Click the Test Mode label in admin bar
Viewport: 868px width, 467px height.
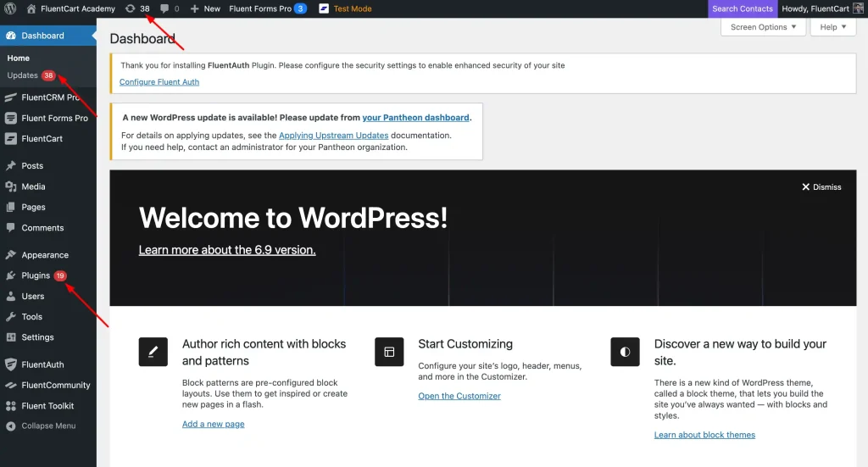pos(353,8)
